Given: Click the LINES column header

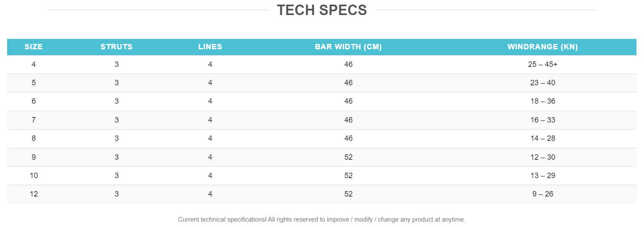Looking at the screenshot, I should point(210,47).
